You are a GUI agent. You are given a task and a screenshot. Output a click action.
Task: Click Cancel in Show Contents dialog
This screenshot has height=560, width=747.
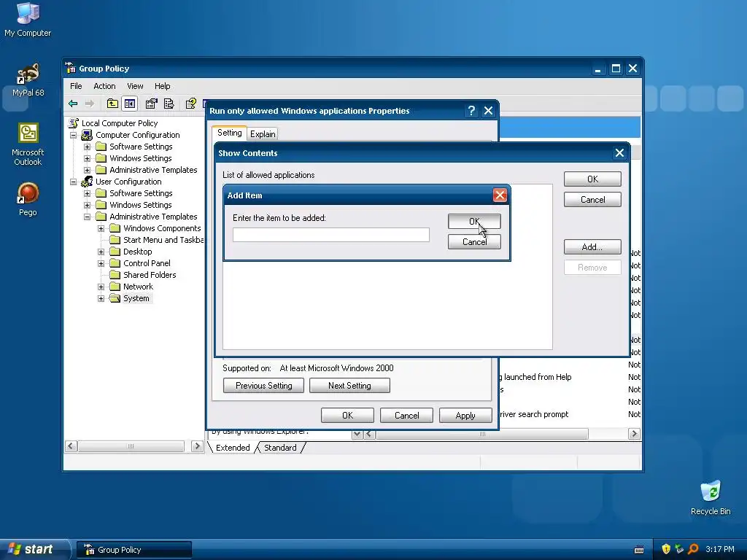(592, 200)
